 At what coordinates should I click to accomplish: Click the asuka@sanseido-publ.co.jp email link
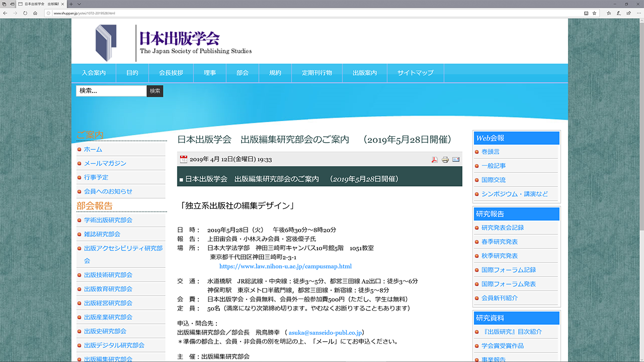325,332
